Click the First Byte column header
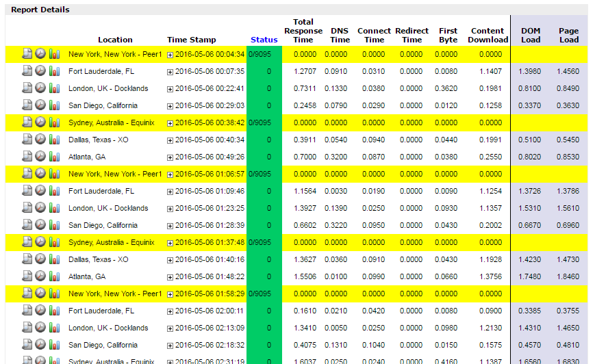Image resolution: width=595 pixels, height=364 pixels. click(x=448, y=35)
